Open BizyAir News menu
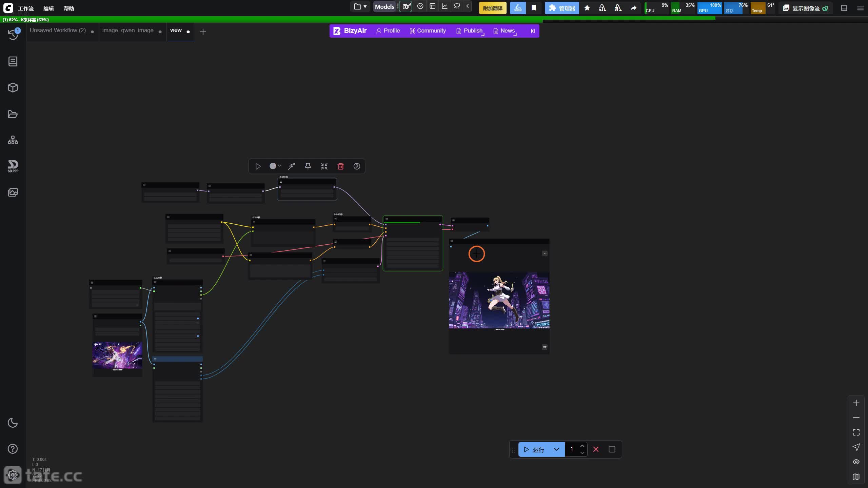Viewport: 868px width, 488px height. click(504, 31)
